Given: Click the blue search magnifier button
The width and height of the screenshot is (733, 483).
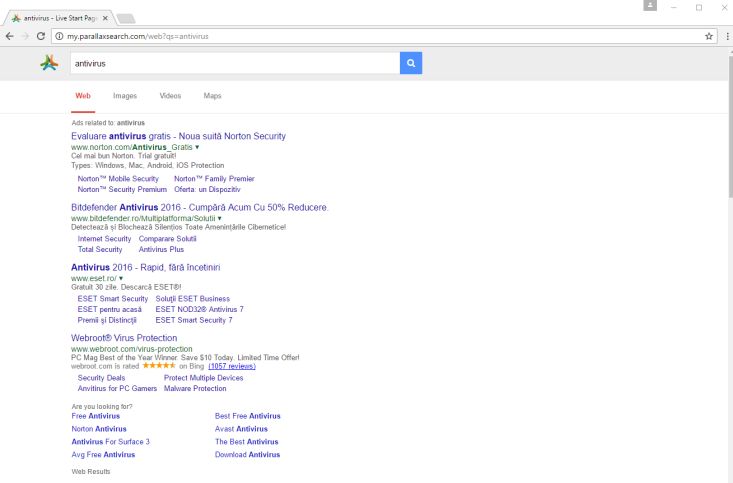Looking at the screenshot, I should click(411, 63).
